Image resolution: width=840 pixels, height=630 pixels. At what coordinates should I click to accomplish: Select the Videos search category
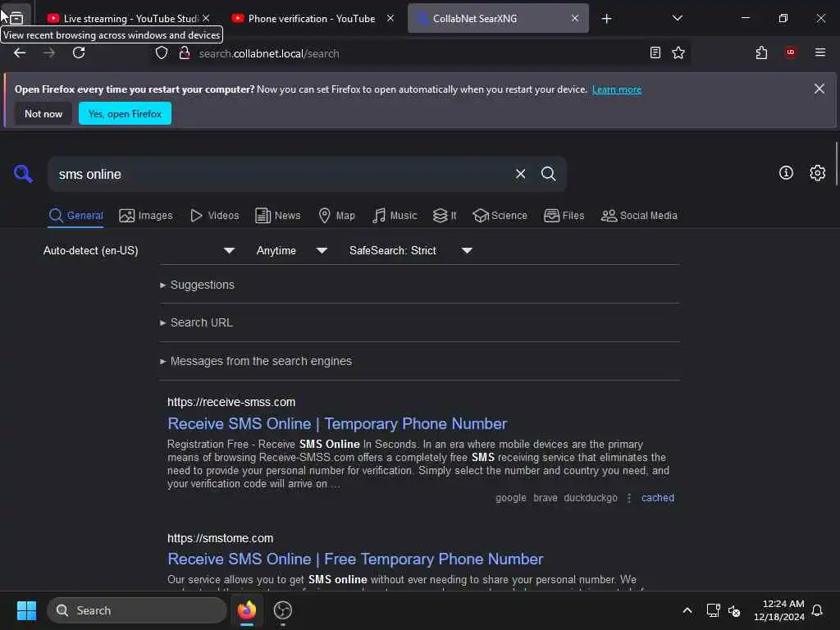pos(214,216)
